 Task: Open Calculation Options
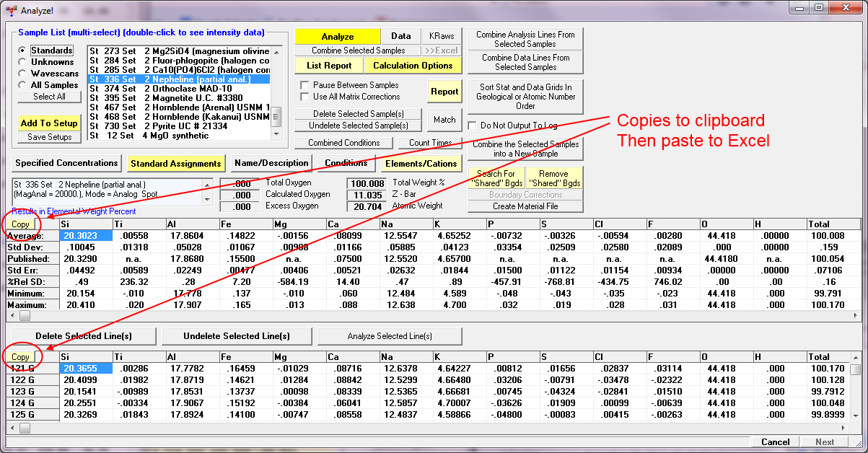tap(413, 66)
